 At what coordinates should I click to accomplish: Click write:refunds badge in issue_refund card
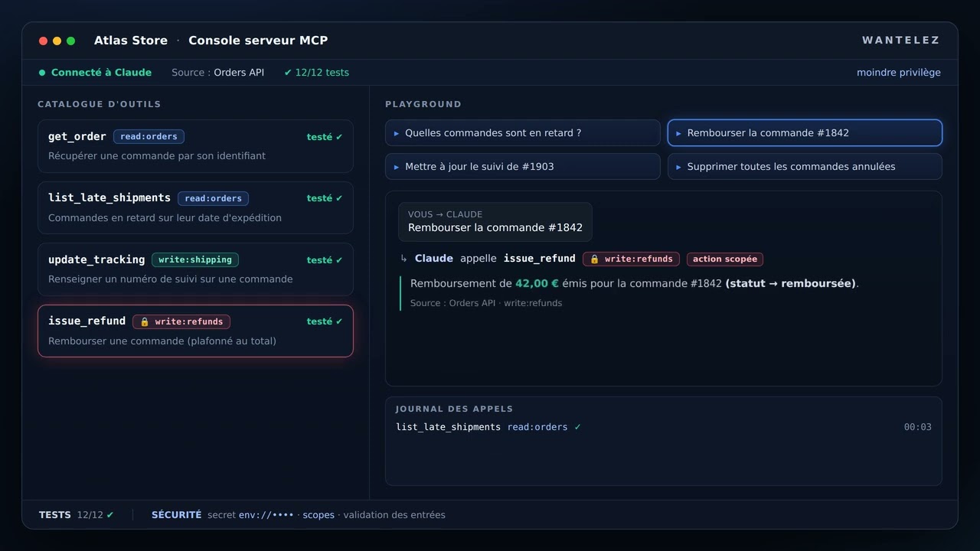coord(181,321)
